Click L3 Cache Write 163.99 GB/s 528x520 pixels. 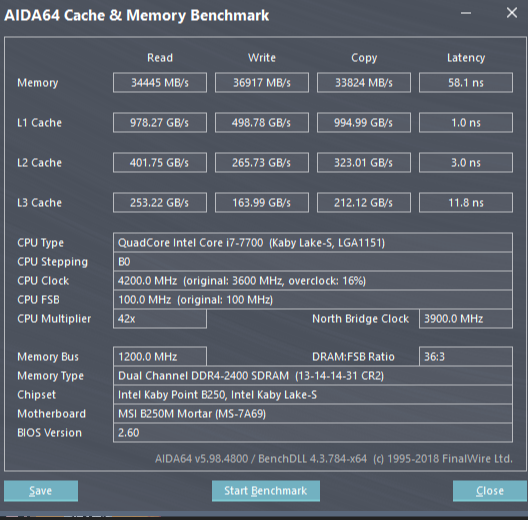(x=262, y=203)
